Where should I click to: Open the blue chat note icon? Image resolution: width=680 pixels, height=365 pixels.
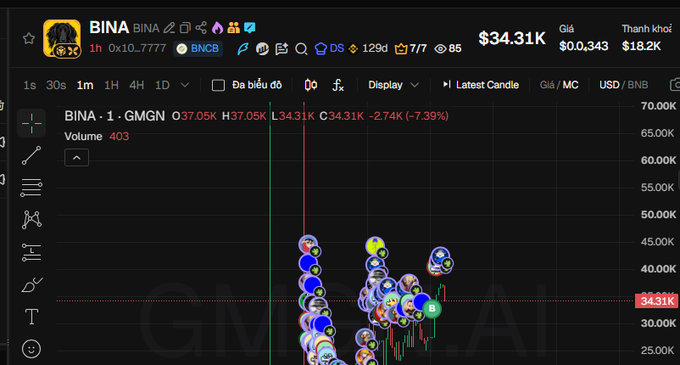point(250,28)
